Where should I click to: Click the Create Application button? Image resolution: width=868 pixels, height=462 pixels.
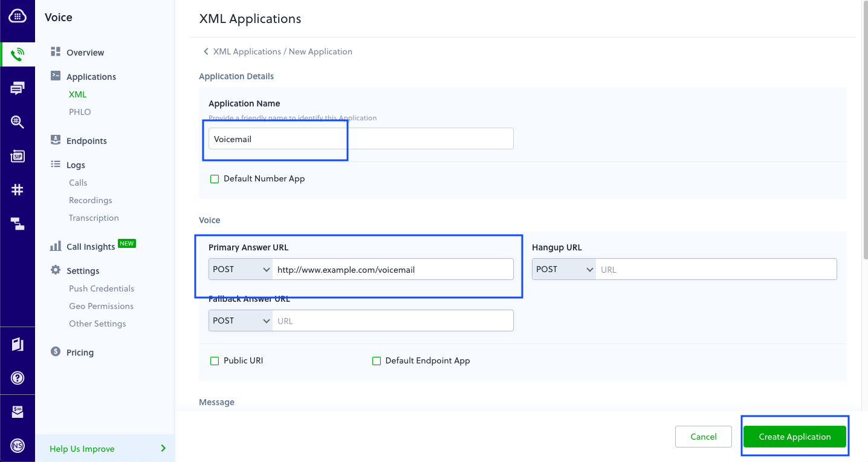tap(794, 436)
